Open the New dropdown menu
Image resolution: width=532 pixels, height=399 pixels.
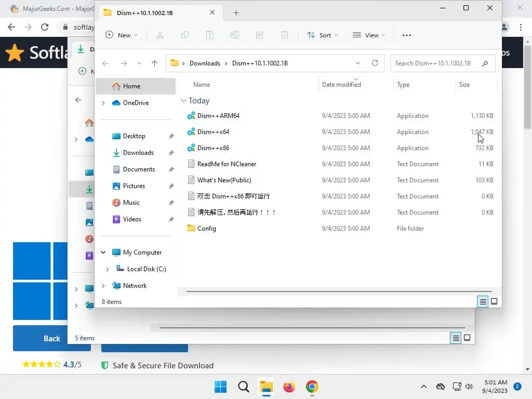click(122, 35)
